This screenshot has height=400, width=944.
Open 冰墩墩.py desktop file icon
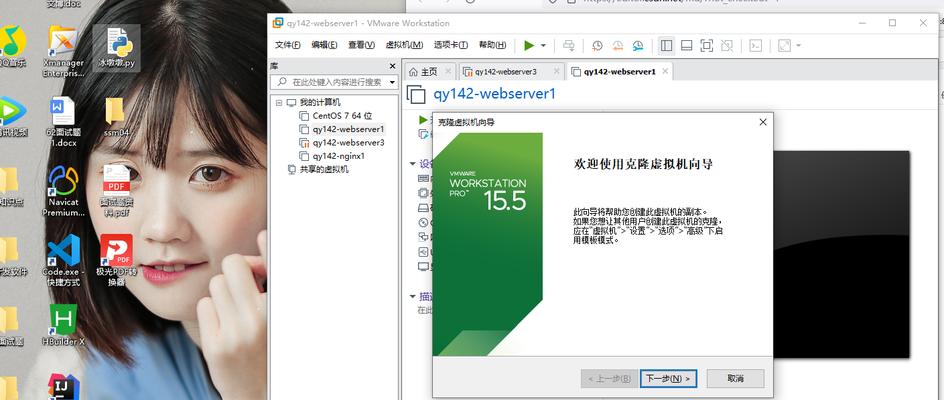pos(117,48)
